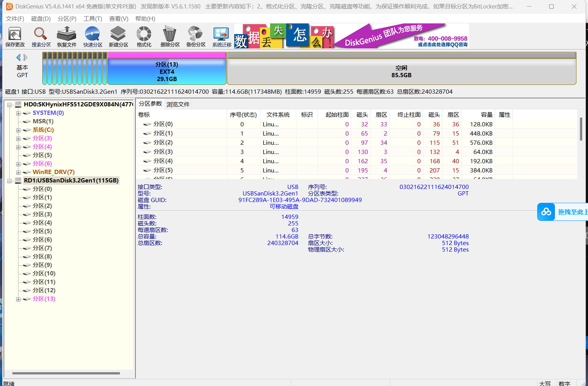Select the 快速分区 toolbar icon
The height and width of the screenshot is (386, 588).
tap(93, 37)
